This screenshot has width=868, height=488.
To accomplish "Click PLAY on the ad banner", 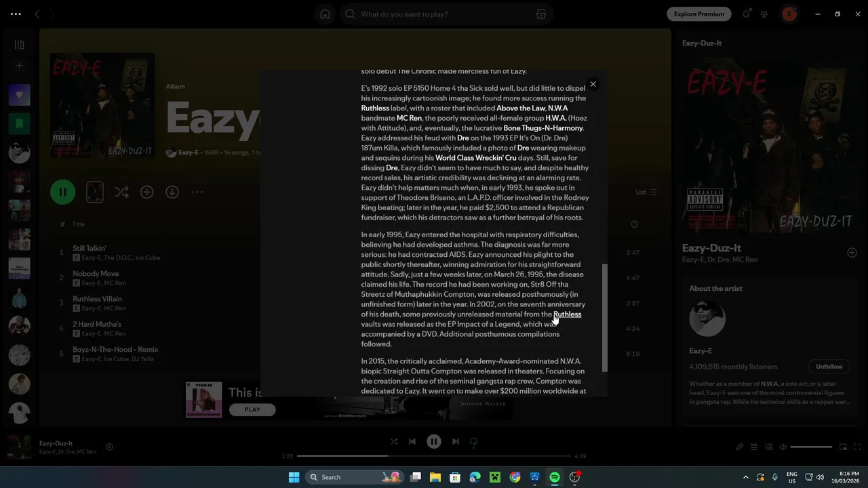I will [x=252, y=409].
